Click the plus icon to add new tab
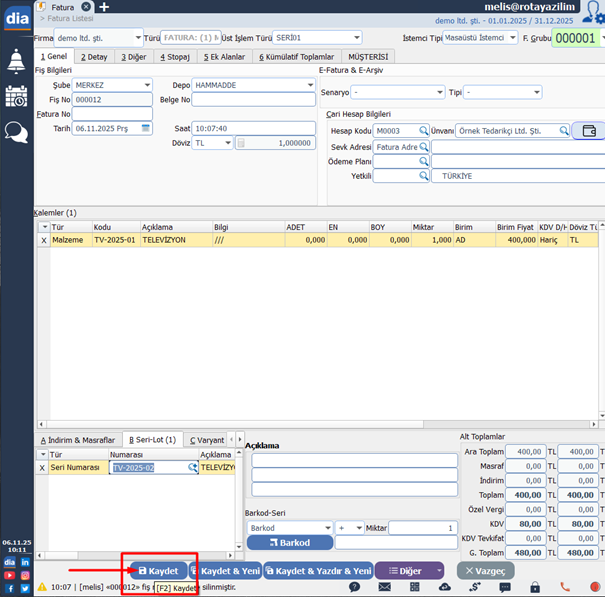605x597 pixels. pyautogui.click(x=105, y=7)
